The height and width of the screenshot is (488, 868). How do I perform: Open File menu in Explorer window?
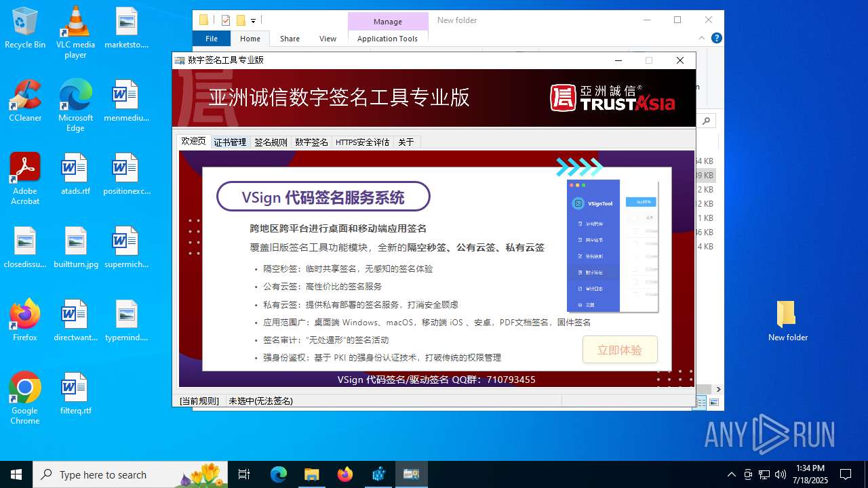[212, 39]
